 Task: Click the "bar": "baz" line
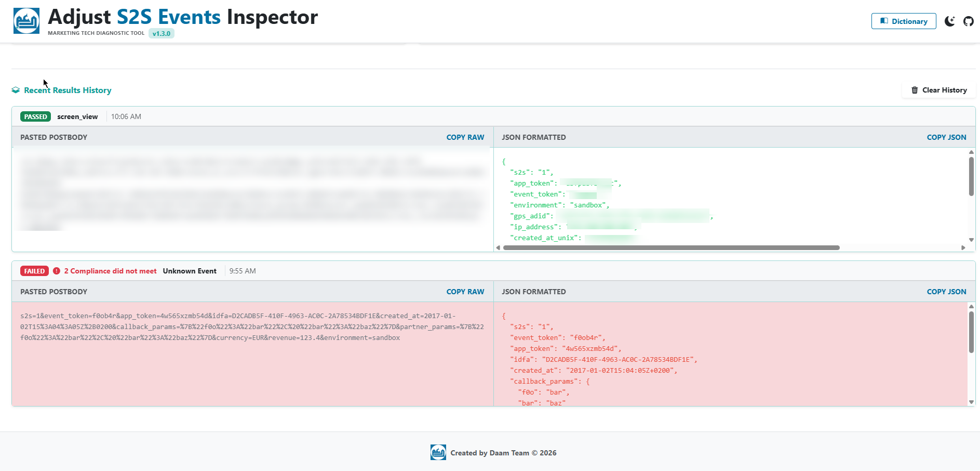tap(542, 403)
